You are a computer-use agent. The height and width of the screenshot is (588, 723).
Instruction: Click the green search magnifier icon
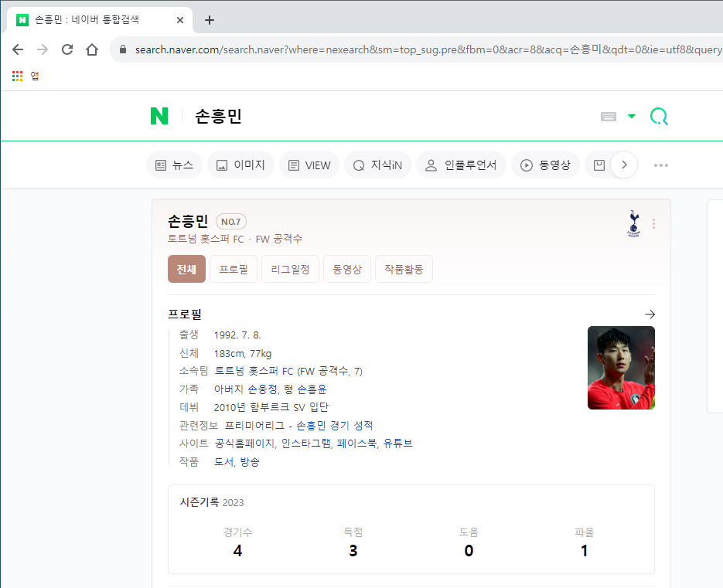(659, 116)
